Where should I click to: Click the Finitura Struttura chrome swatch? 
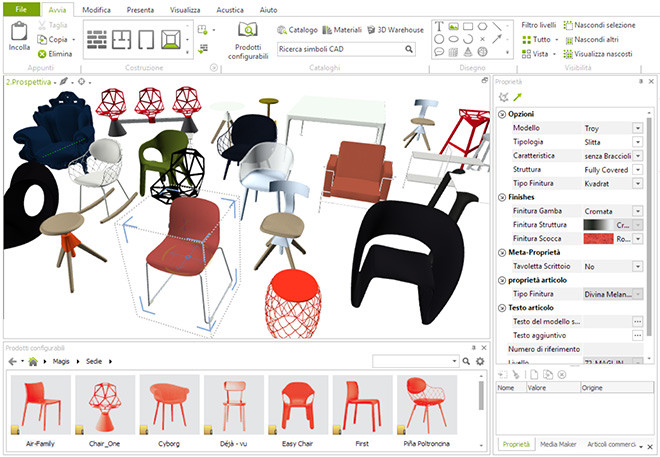(x=598, y=225)
